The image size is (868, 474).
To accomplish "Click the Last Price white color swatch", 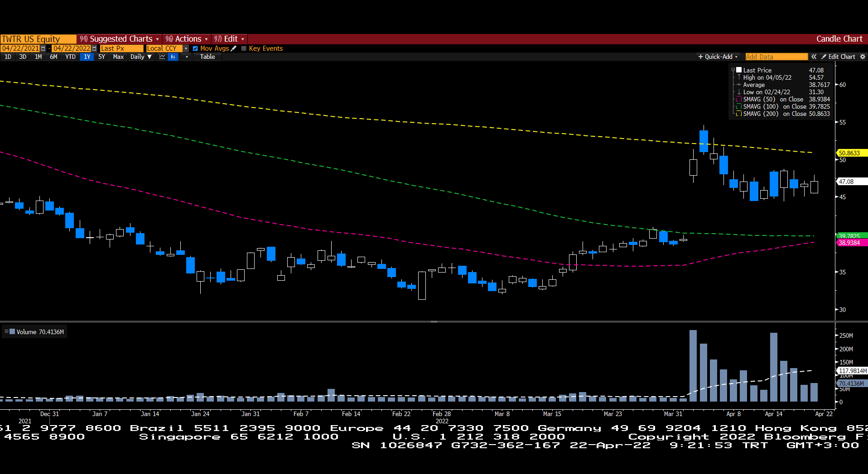I will (739, 70).
